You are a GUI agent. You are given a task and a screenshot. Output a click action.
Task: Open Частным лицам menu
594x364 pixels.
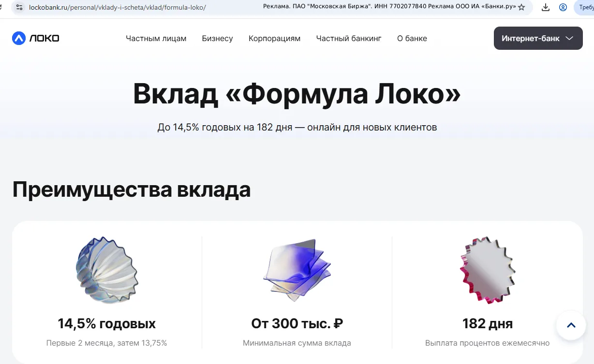point(156,38)
